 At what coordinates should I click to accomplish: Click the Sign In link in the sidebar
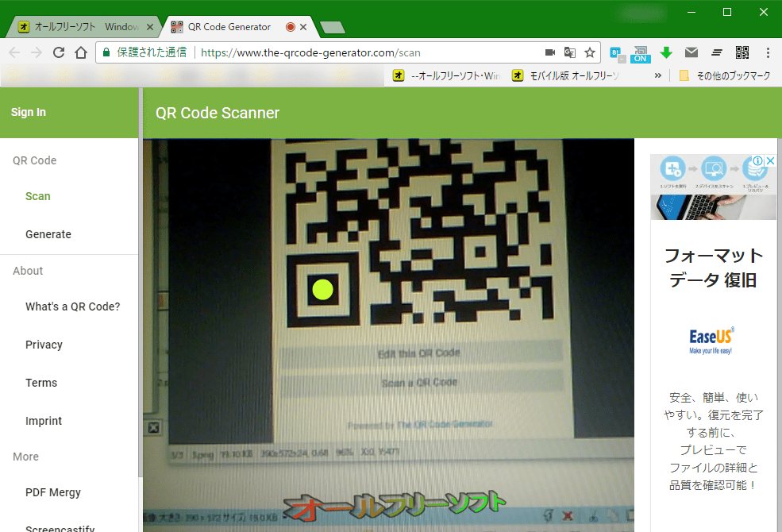click(28, 112)
